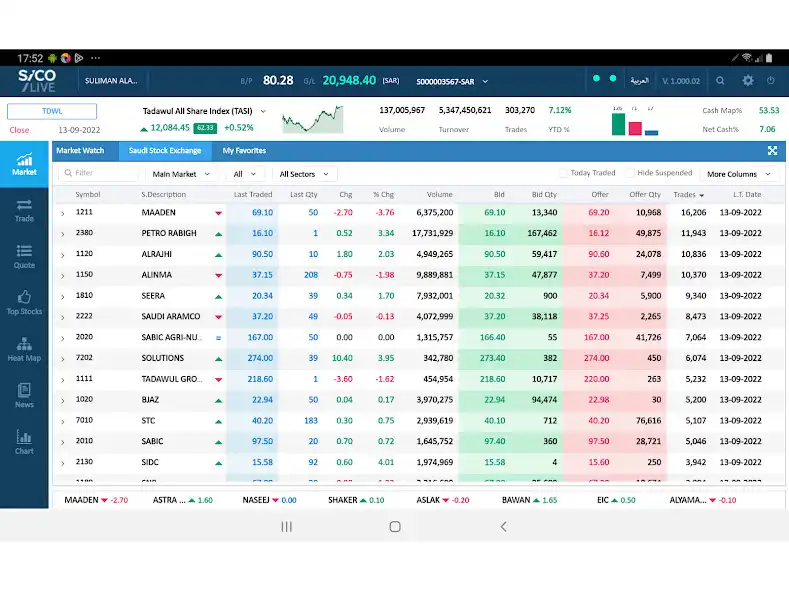This screenshot has height=592, width=789.
Task: Click the stock Filter input field
Action: point(100,174)
